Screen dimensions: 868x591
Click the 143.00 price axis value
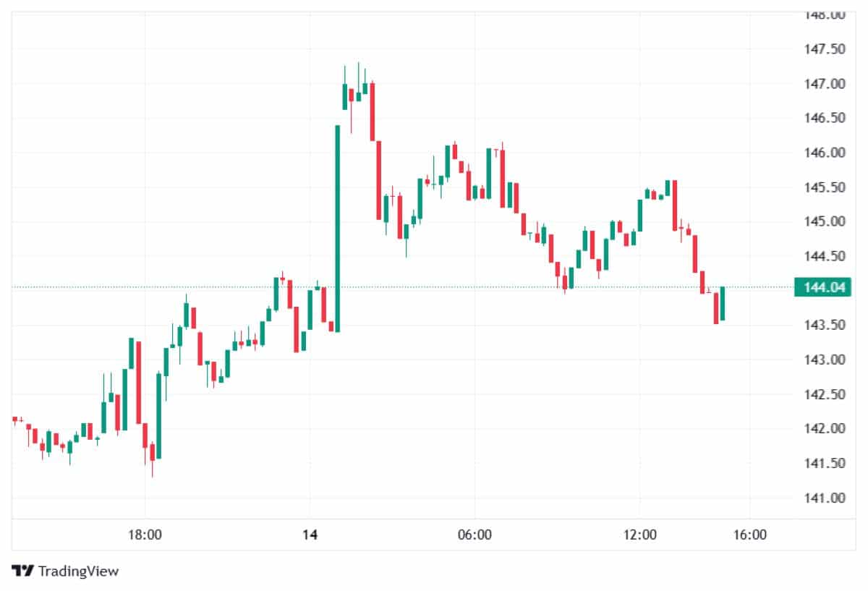pos(824,360)
